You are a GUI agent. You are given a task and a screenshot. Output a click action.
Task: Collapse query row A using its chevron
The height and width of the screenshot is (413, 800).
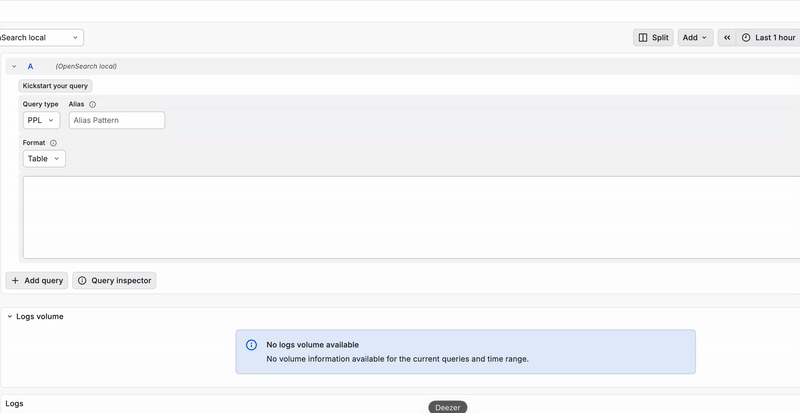[14, 66]
